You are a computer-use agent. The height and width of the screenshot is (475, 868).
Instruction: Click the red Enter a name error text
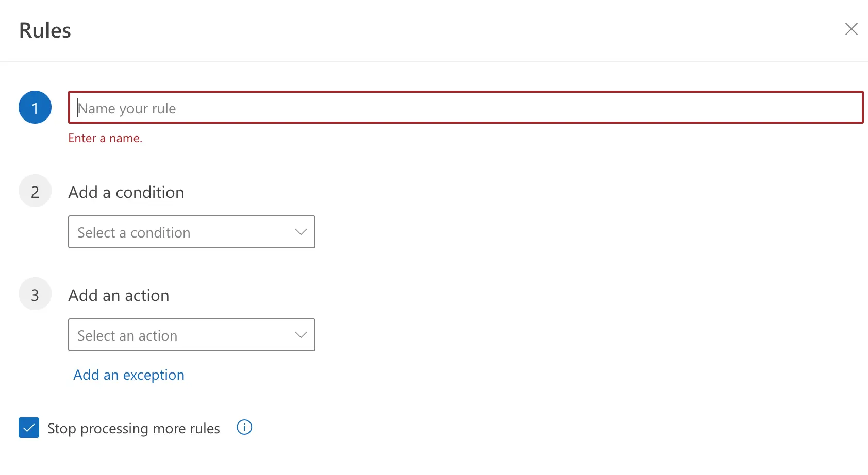105,138
